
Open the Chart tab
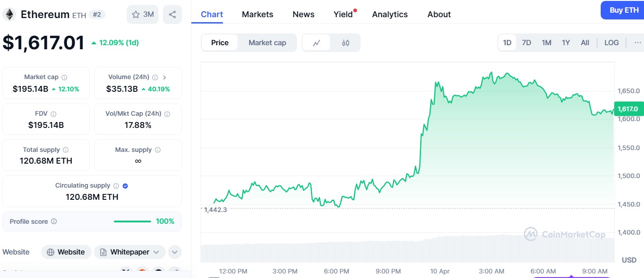[x=212, y=14]
